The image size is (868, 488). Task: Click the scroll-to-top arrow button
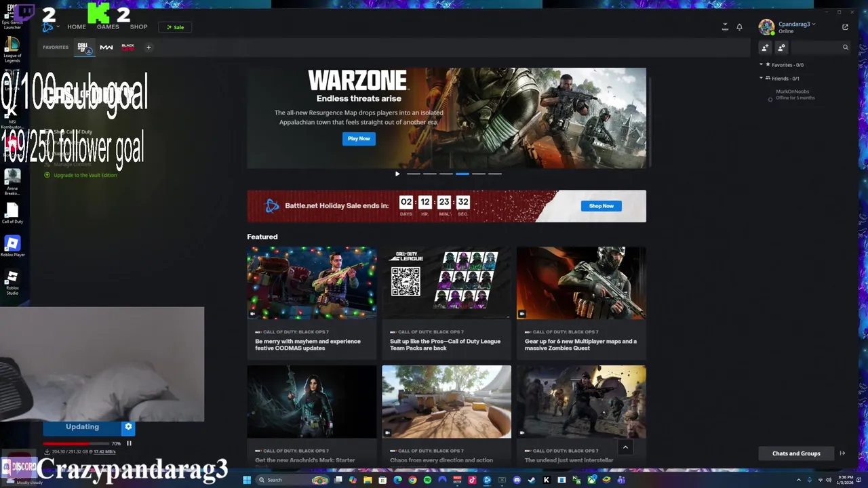point(625,447)
